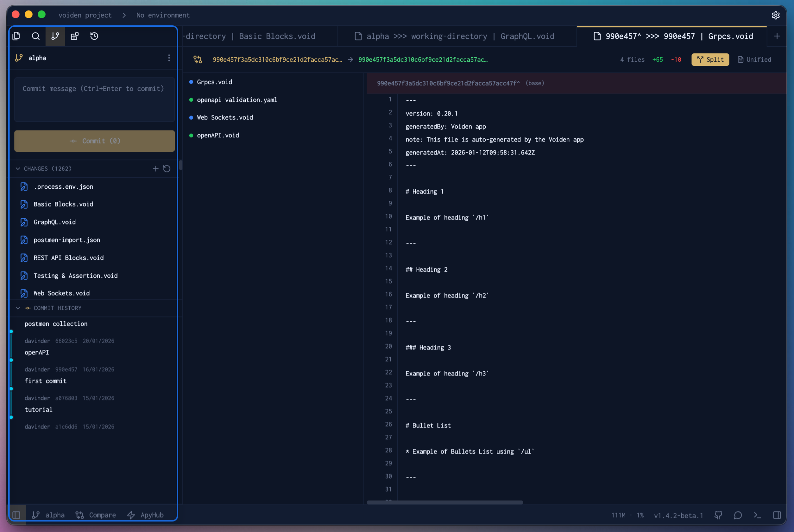This screenshot has width=794, height=532.
Task: Open the alpha branch options kebab menu
Action: [x=169, y=58]
